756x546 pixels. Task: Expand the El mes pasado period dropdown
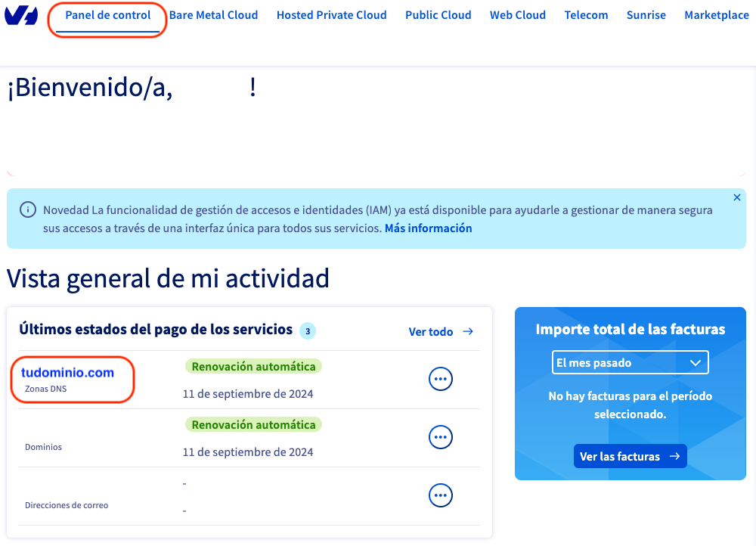630,363
